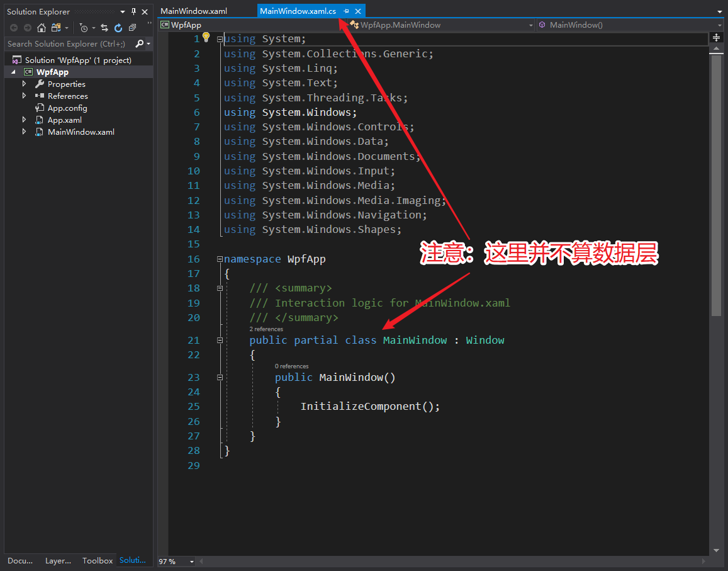Expand the Properties node arrow
Screen dimensions: 728x571
coord(24,84)
